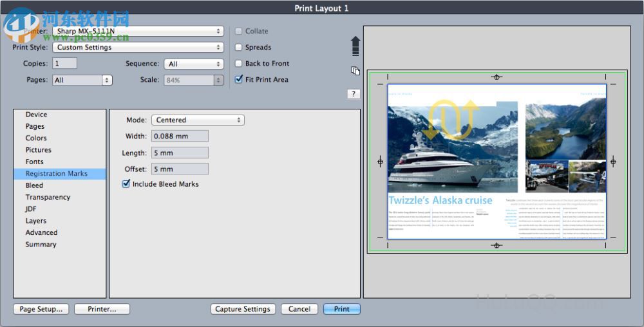Click the stacked pages icon above help button

(x=355, y=71)
